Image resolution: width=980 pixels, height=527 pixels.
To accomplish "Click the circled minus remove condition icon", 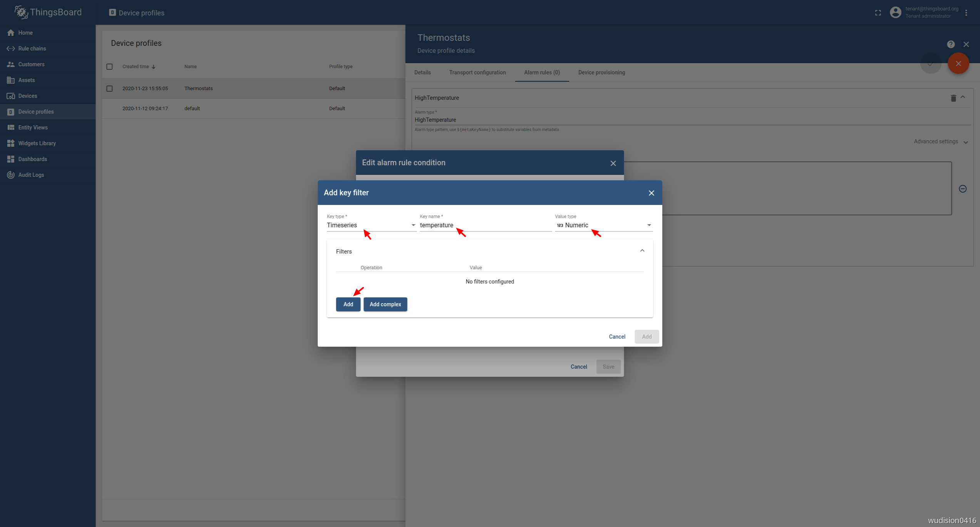I will click(x=963, y=189).
